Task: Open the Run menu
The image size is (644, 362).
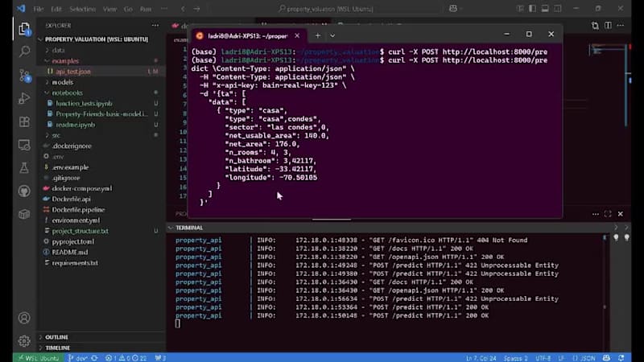Action: 146,9
